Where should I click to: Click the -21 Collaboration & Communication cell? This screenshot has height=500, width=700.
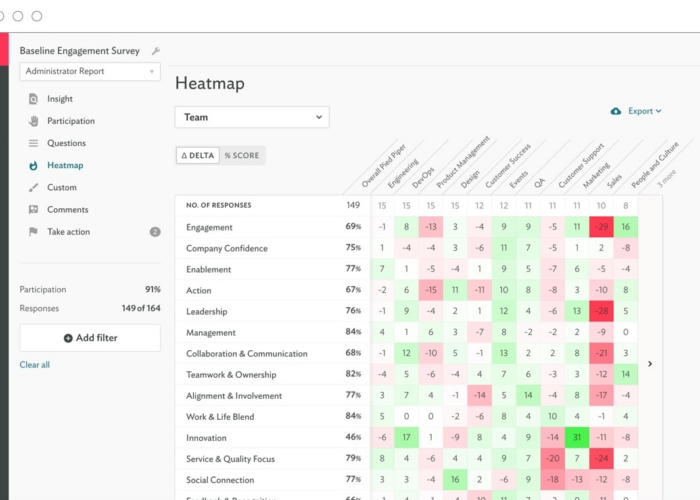[601, 354]
